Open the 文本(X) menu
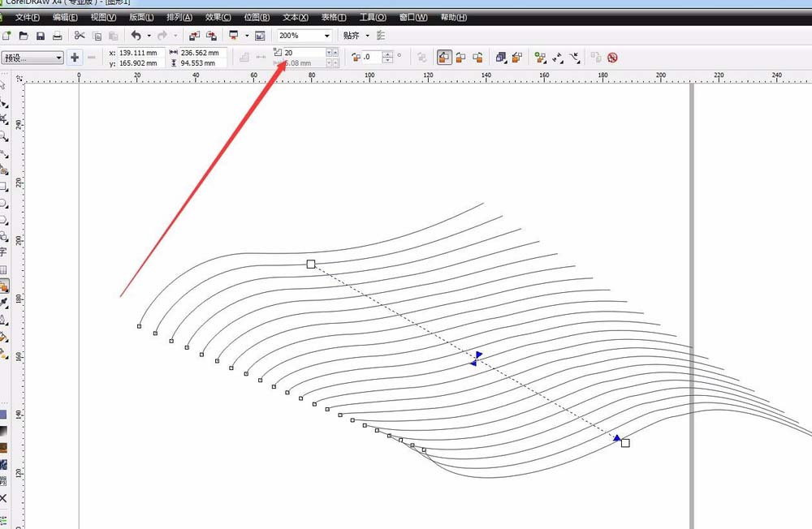The image size is (812, 529). point(296,18)
